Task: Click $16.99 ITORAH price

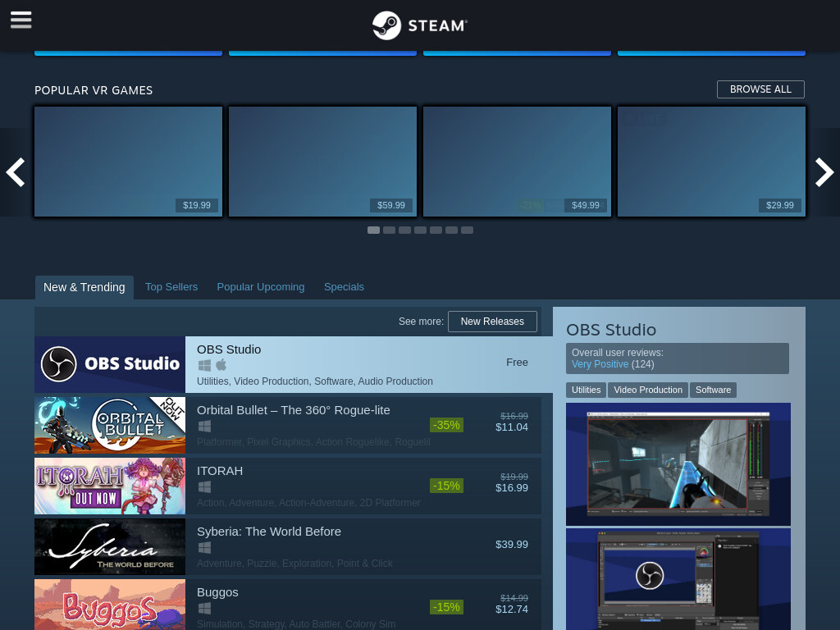Action: 512,488
